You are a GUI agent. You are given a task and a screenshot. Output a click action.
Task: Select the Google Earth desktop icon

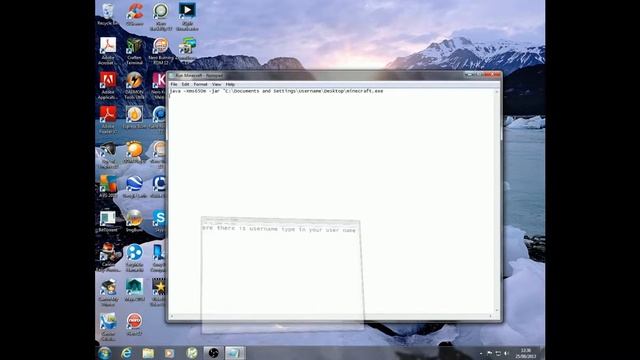coord(134,187)
